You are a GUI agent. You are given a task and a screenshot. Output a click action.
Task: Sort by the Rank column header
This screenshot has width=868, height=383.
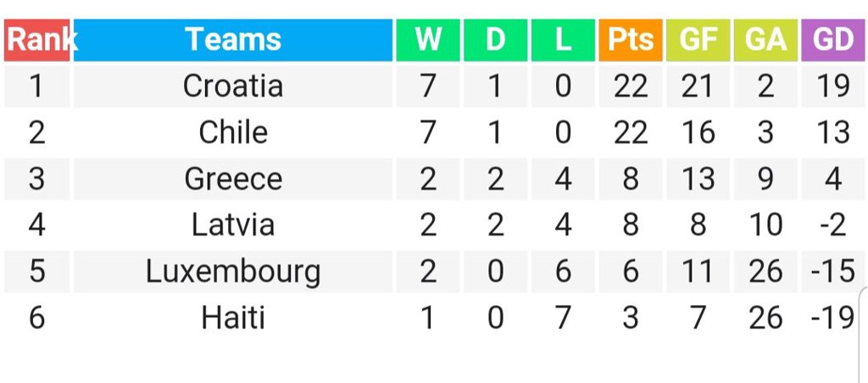[x=37, y=40]
